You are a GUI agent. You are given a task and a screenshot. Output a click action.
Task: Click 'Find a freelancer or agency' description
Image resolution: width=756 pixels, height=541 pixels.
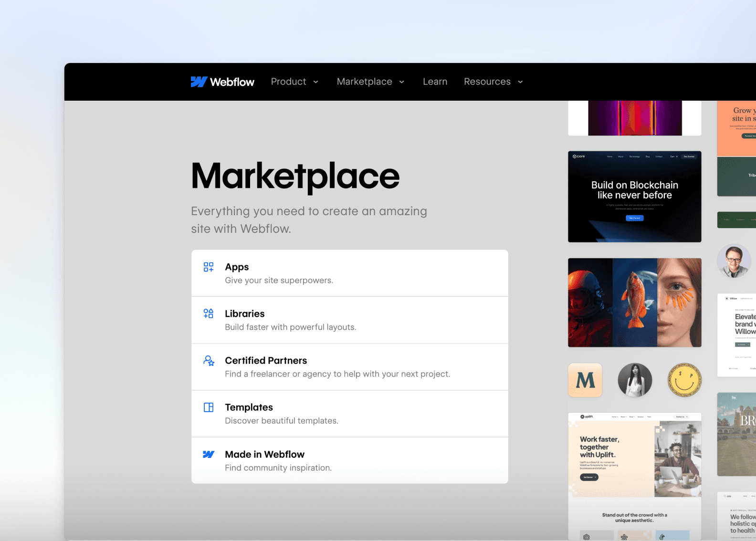click(x=337, y=374)
